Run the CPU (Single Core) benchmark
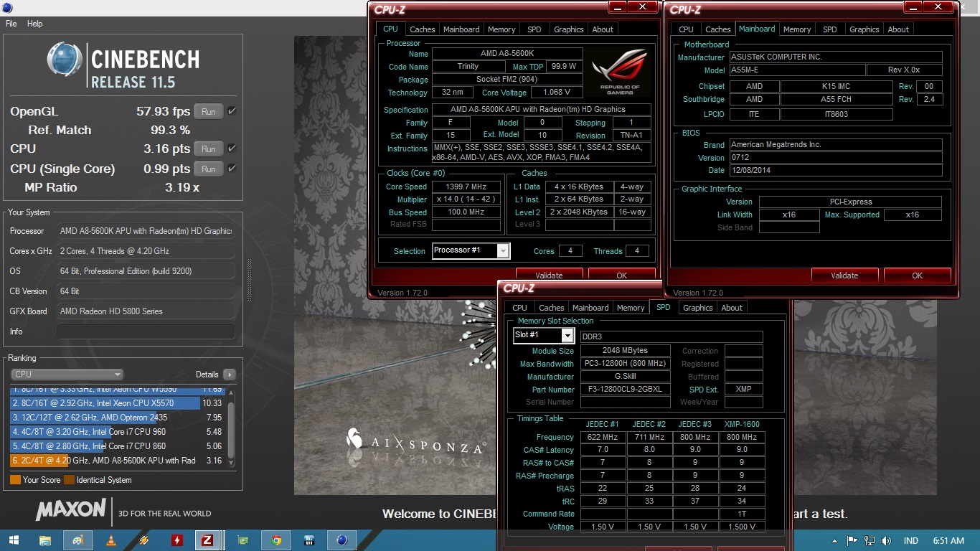 pos(208,169)
